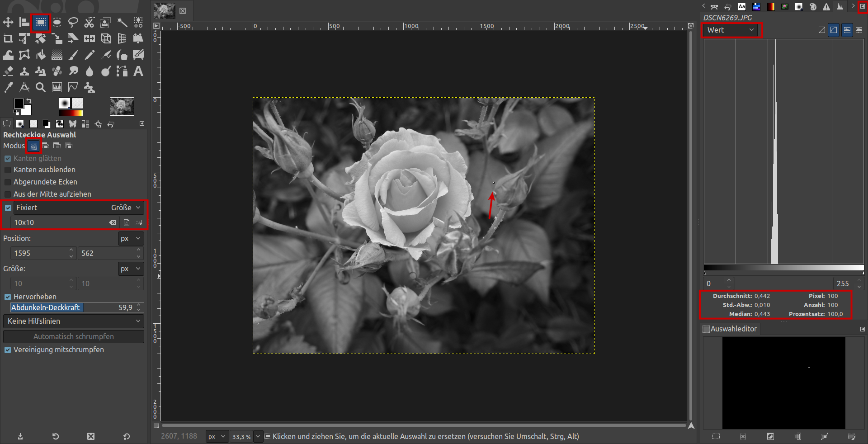Uncheck the Hervorheben checkbox
Screen dimensions: 868x444
[x=8, y=297]
